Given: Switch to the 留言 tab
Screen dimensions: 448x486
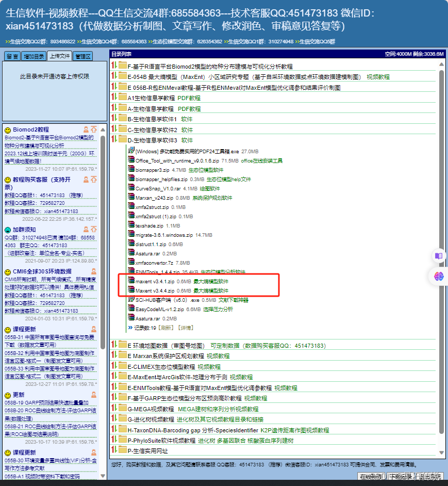Looking at the screenshot, I should click(12, 56).
